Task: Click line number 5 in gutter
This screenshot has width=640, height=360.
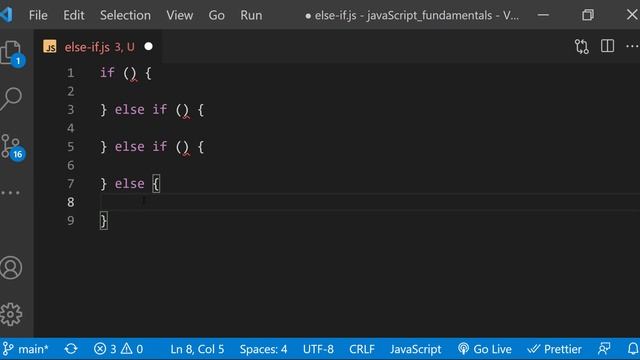Action: (71, 147)
